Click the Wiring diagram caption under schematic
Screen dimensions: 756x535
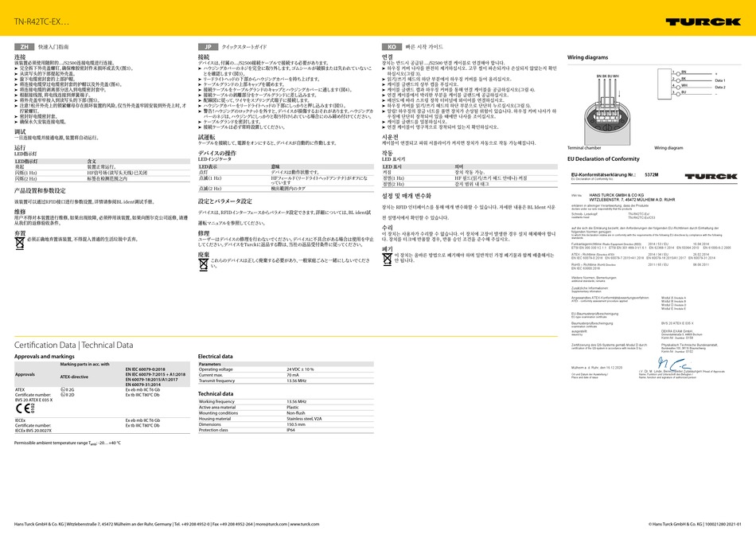click(668, 148)
